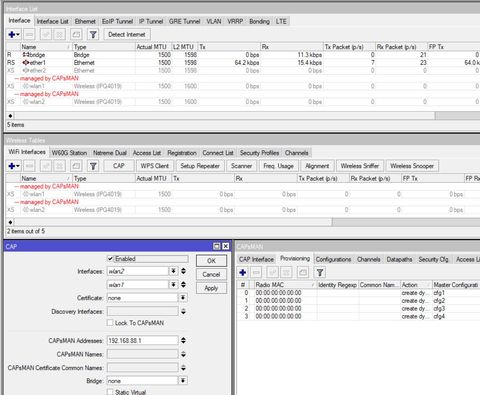Select the wlan1 row in Wireless Tables
The width and height of the screenshot is (480, 395).
pyautogui.click(x=243, y=194)
